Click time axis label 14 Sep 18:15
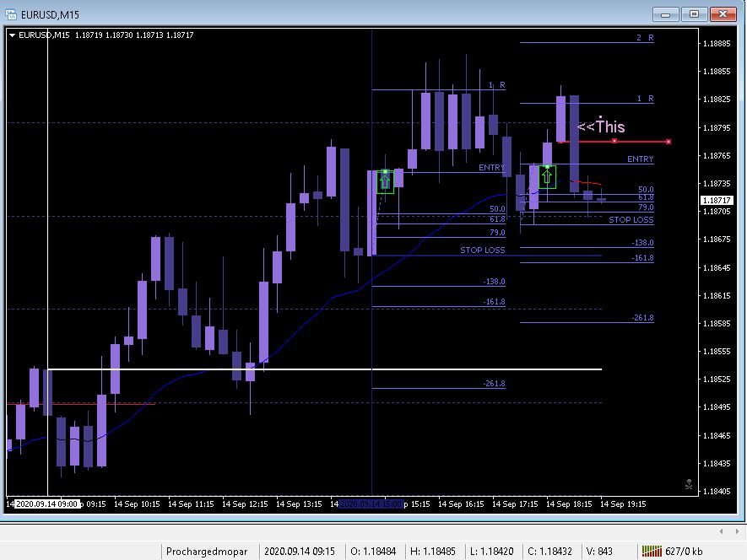747x560 pixels. 569,503
